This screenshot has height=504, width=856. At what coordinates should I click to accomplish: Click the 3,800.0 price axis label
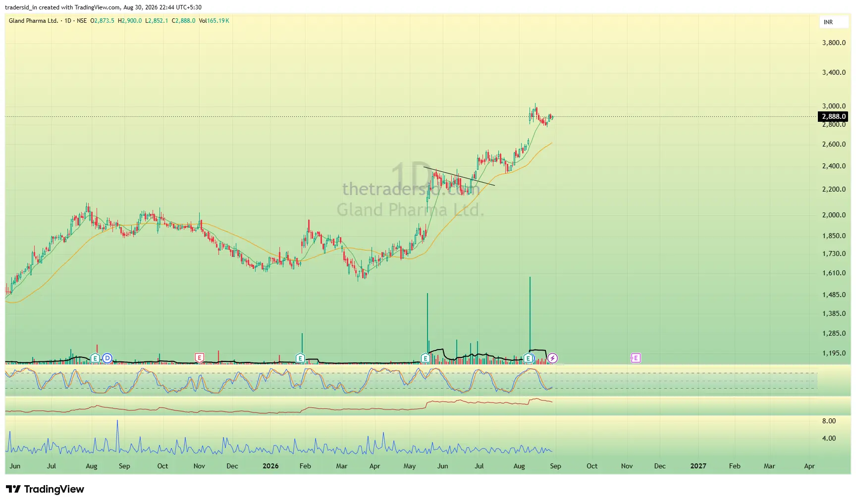[834, 43]
